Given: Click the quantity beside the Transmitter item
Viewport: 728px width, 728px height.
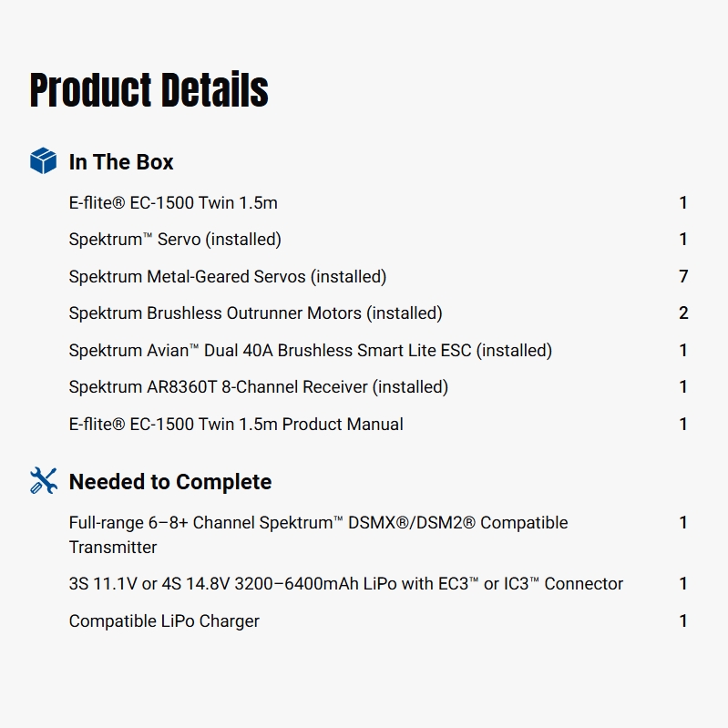Looking at the screenshot, I should pyautogui.click(x=683, y=523).
